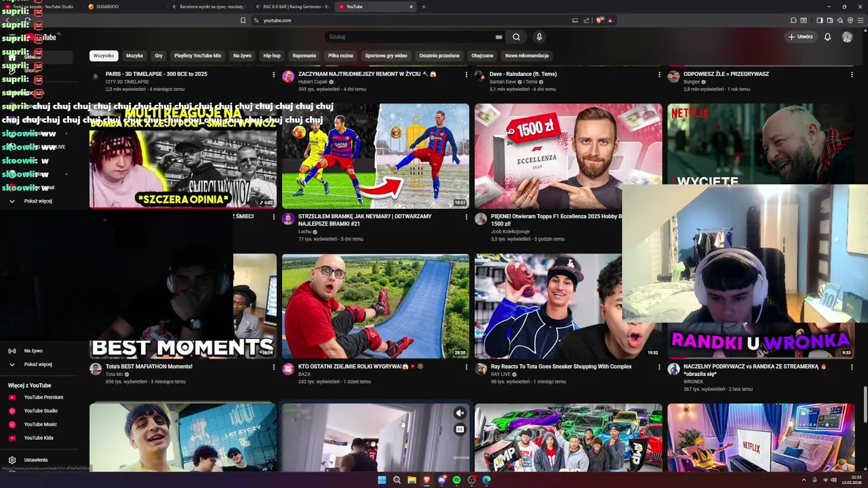
Task: Open options menu for Tota's BEST MAFIATHON video
Action: (x=274, y=367)
